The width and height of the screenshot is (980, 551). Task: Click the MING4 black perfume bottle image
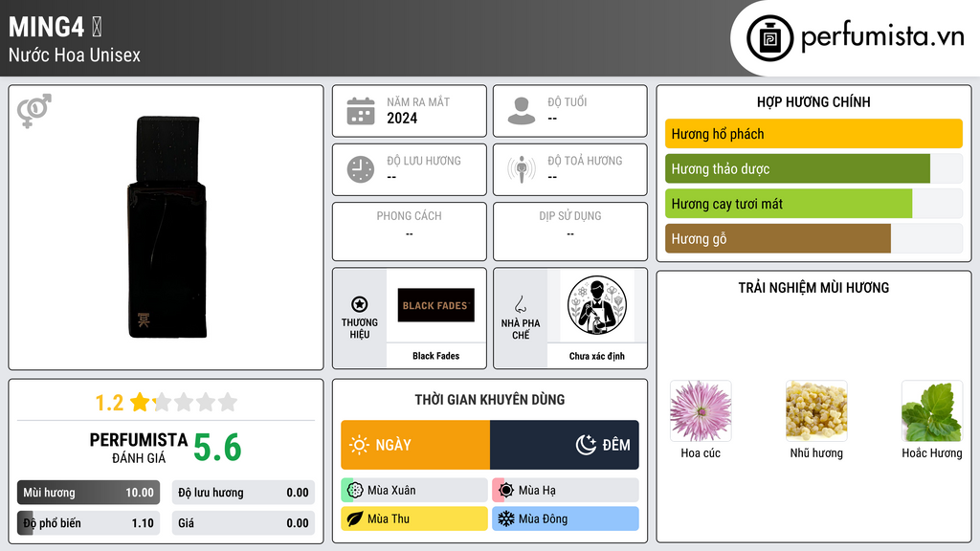167,227
